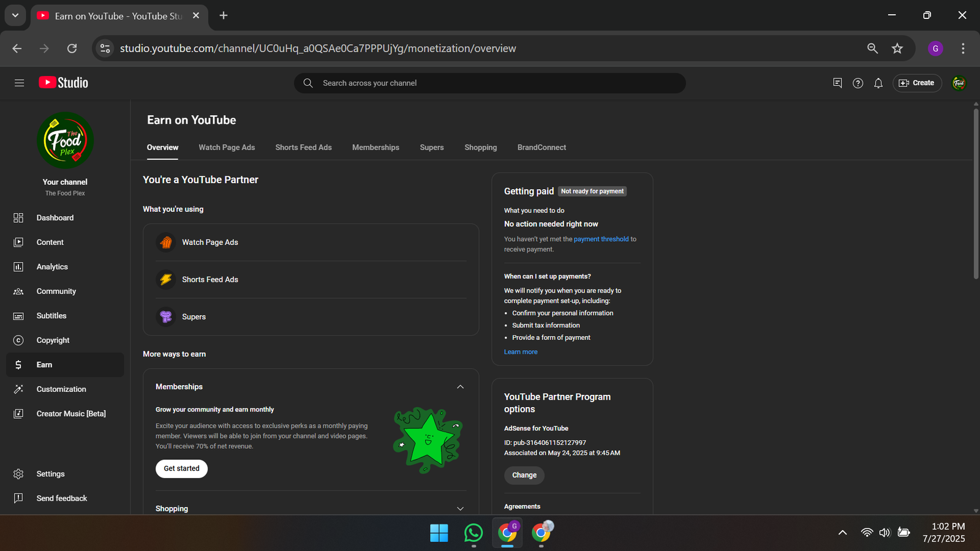Open the payment threshold link
980x551 pixels.
tap(601, 239)
